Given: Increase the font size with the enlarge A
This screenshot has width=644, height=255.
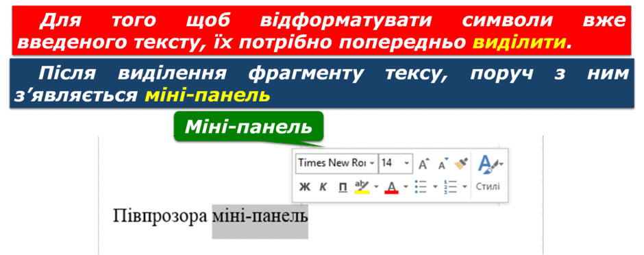Looking at the screenshot, I should coord(424,163).
